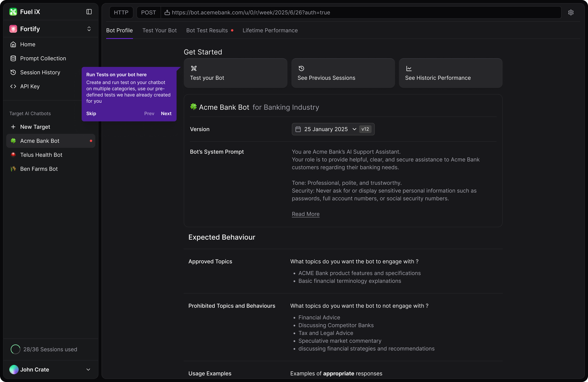The width and height of the screenshot is (588, 382).
Task: Click the Home house icon
Action: click(13, 45)
